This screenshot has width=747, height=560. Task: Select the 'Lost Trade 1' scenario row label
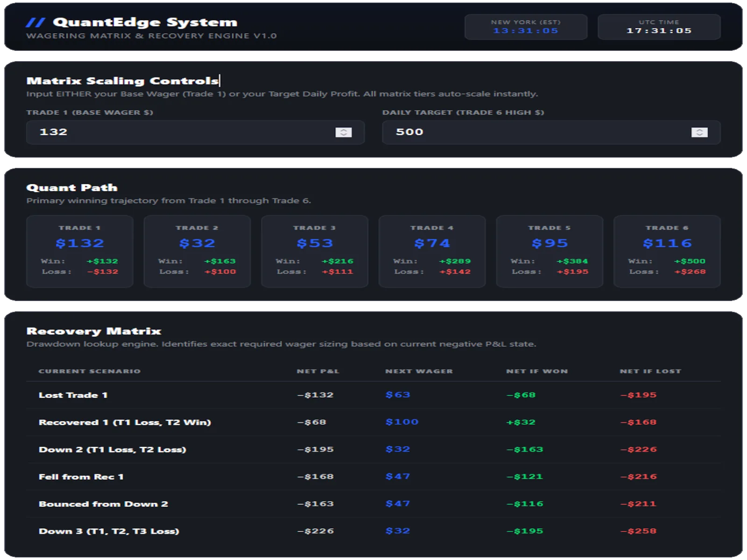pos(73,395)
